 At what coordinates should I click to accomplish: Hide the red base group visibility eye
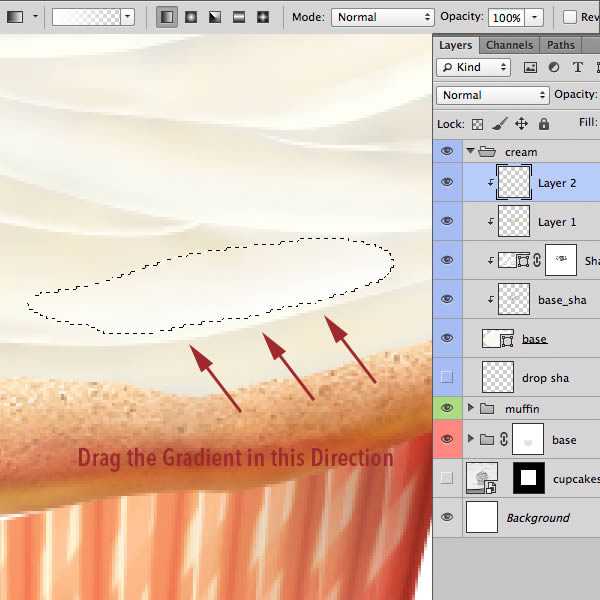click(447, 439)
